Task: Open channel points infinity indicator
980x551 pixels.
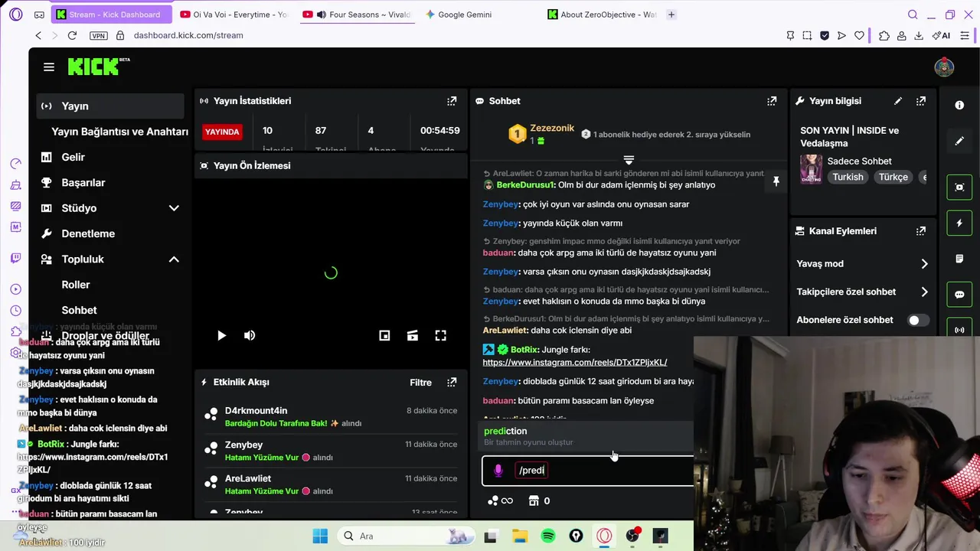Action: click(x=500, y=501)
